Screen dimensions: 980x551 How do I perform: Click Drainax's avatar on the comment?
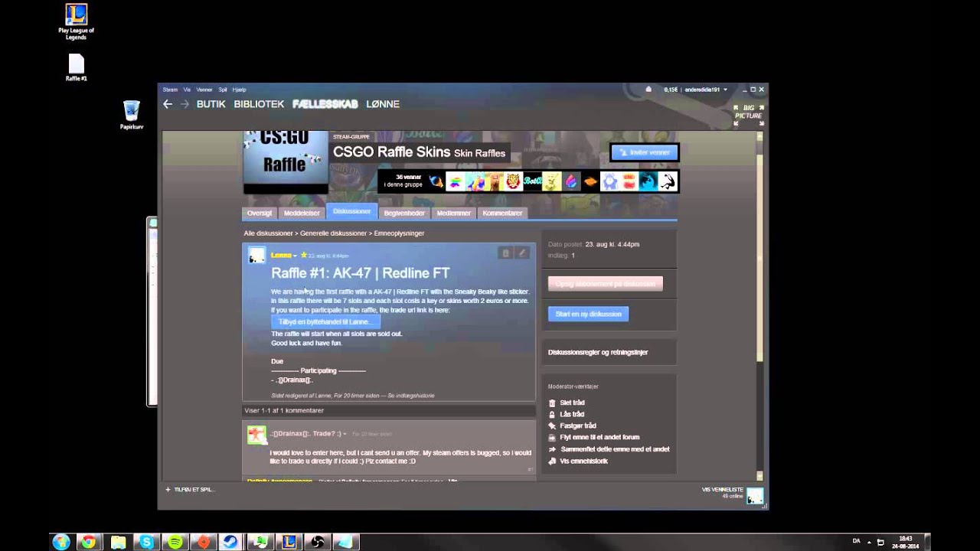[256, 435]
